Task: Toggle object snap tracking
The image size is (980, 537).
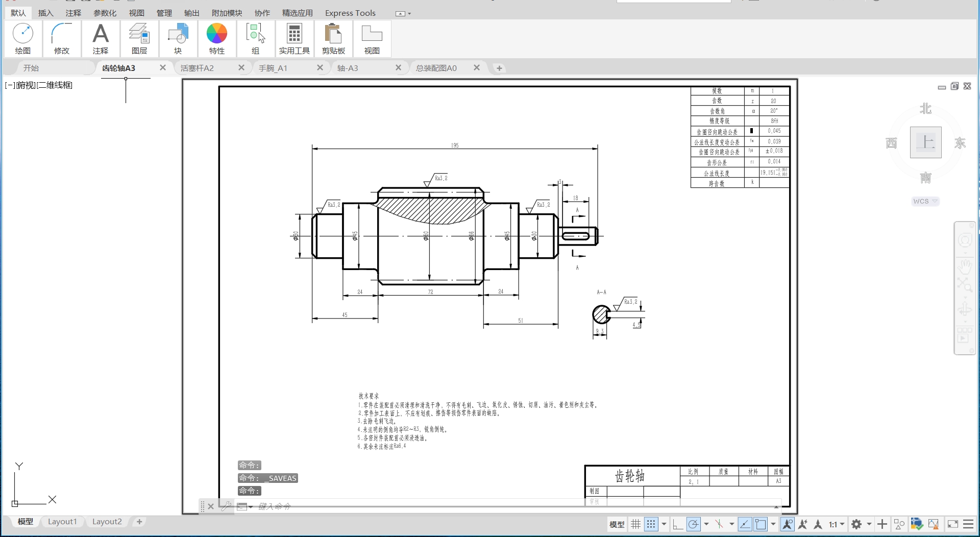Action: coord(745,524)
